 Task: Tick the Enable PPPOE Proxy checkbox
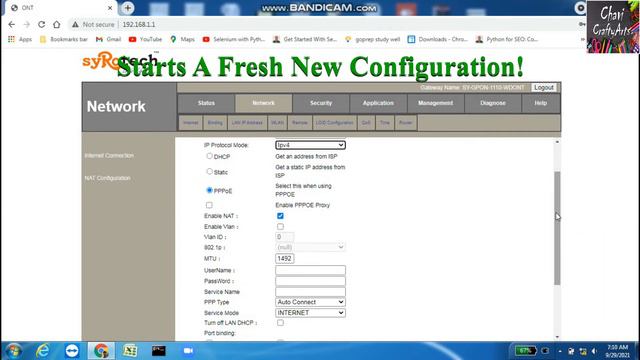[209, 205]
